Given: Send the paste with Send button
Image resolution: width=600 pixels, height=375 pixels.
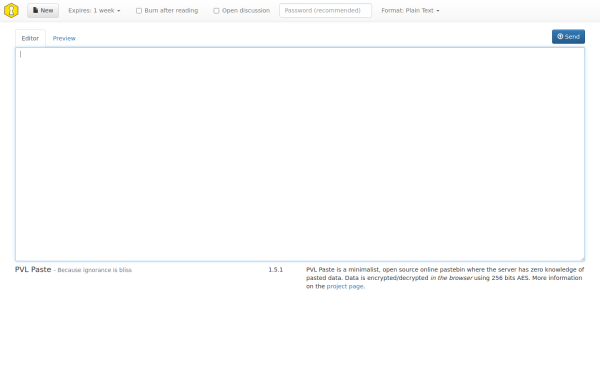Looking at the screenshot, I should pos(568,36).
